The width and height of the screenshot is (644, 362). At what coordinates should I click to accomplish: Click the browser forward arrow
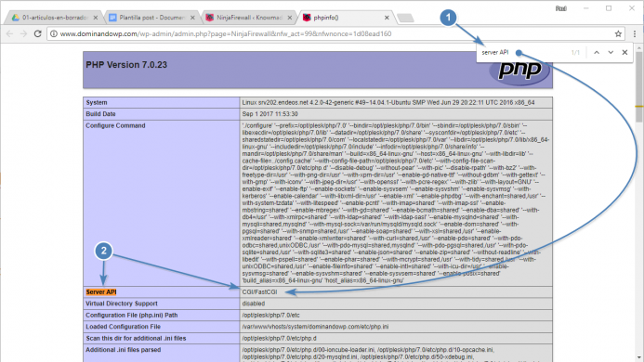[23, 33]
